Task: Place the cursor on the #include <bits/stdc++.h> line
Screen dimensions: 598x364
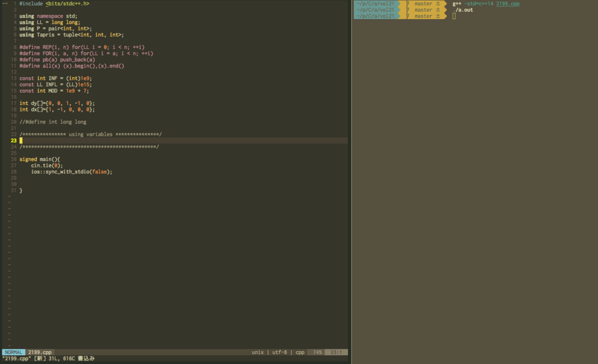Action: [x=54, y=3]
